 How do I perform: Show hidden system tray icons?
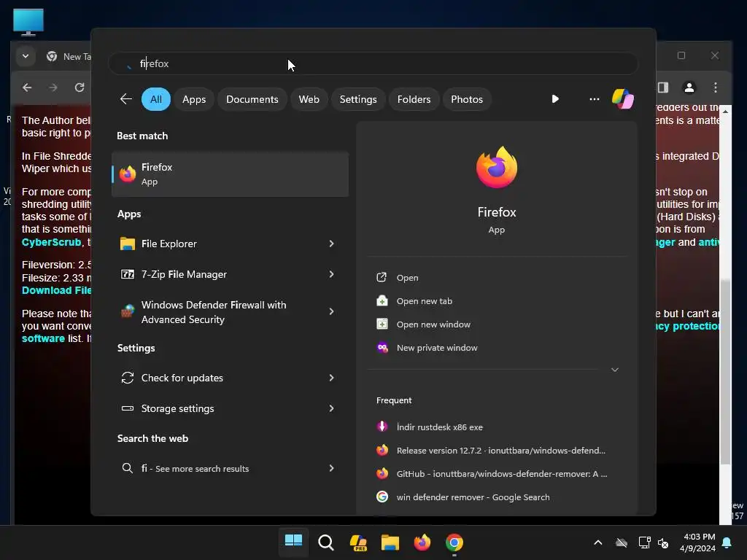click(x=598, y=542)
